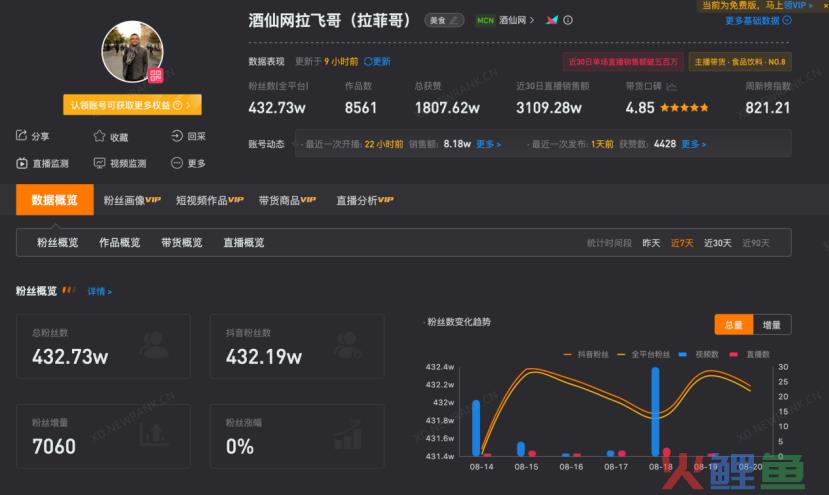Click the more options ellipsis icon
The image size is (829, 495).
[x=177, y=163]
